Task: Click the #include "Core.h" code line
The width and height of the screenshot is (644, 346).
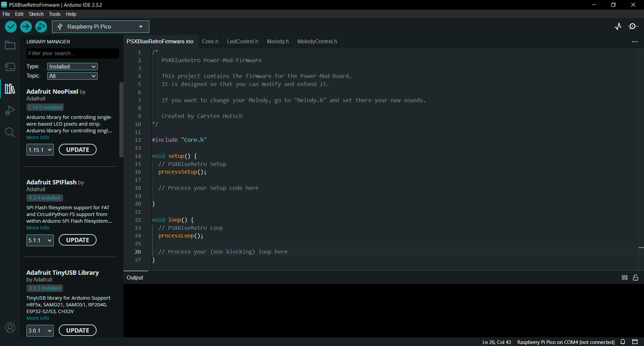Action: 179,140
